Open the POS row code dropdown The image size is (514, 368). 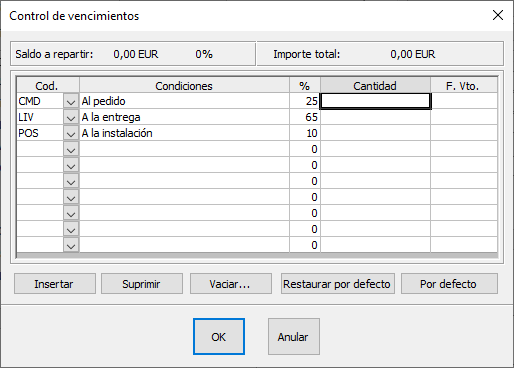tap(71, 133)
